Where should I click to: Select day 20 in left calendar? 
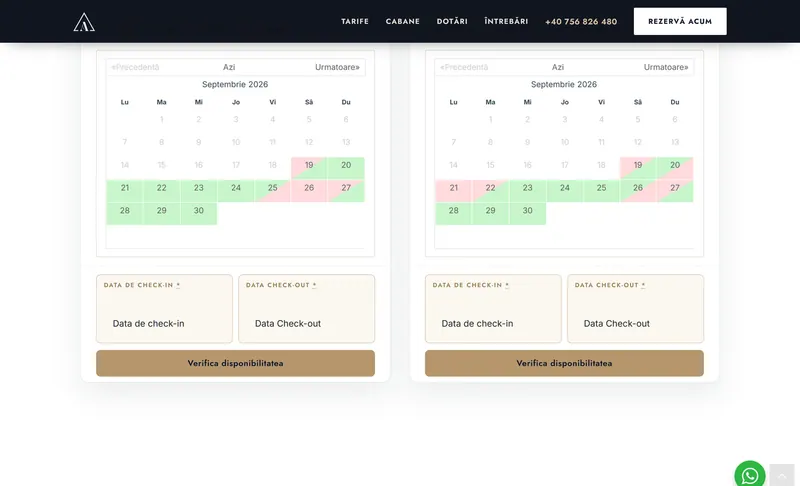[346, 168]
